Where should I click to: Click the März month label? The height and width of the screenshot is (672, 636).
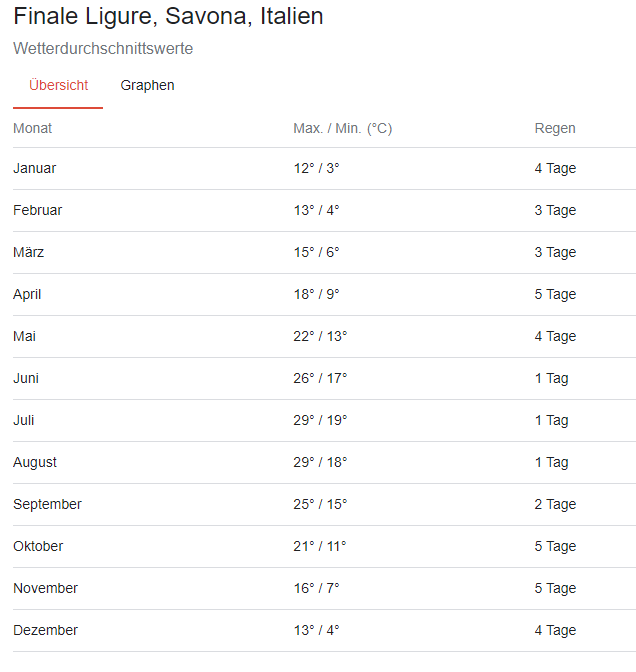tap(29, 252)
